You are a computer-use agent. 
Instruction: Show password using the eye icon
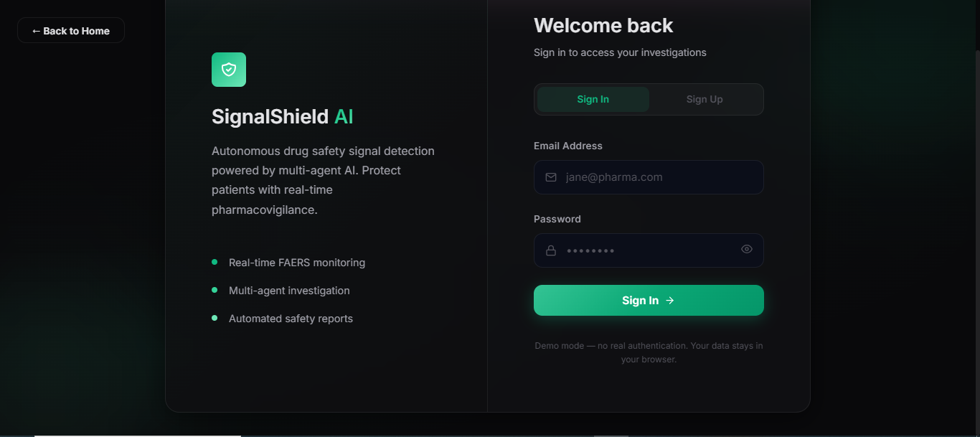tap(746, 249)
